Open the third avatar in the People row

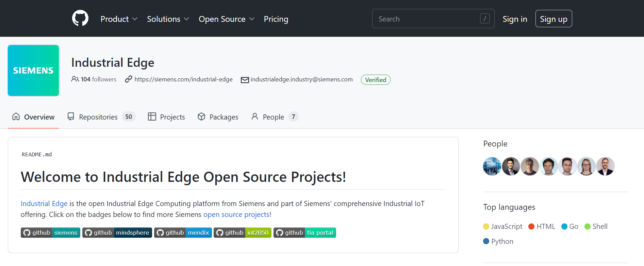pyautogui.click(x=530, y=166)
